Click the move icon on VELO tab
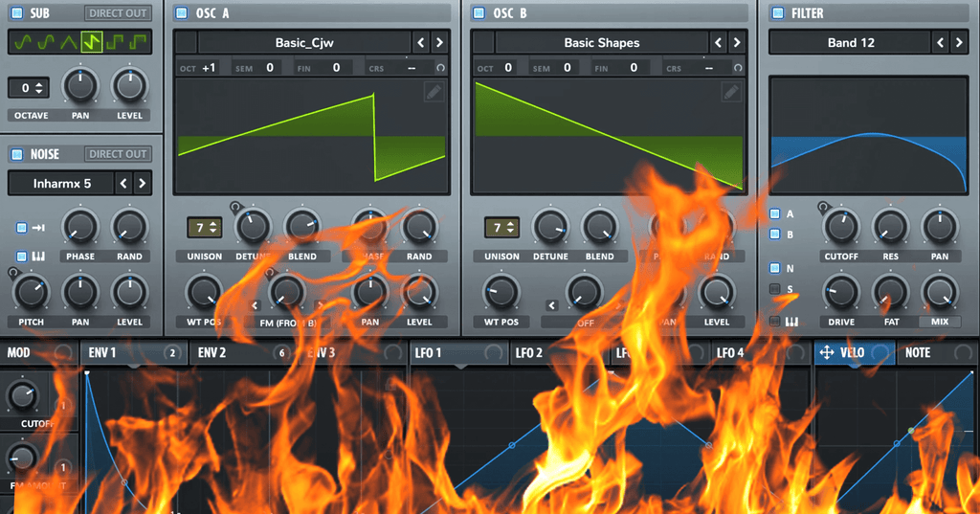This screenshot has width=980, height=514. pos(827,352)
